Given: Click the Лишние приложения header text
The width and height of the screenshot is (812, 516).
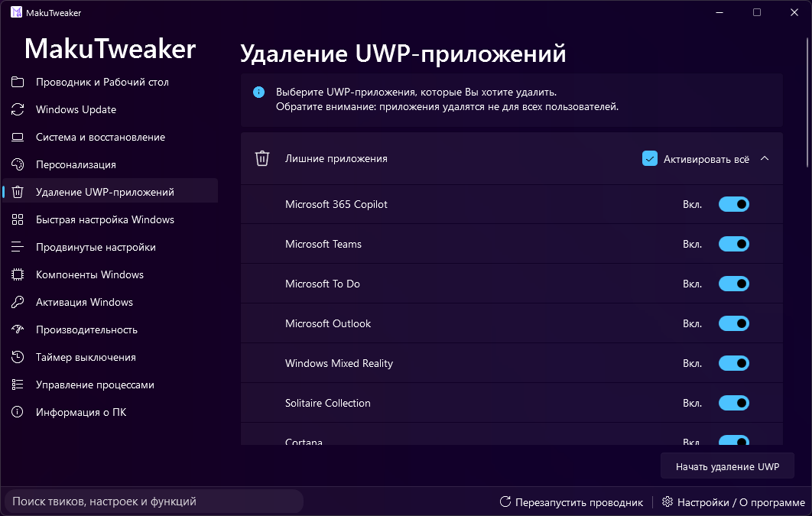Looking at the screenshot, I should [336, 158].
